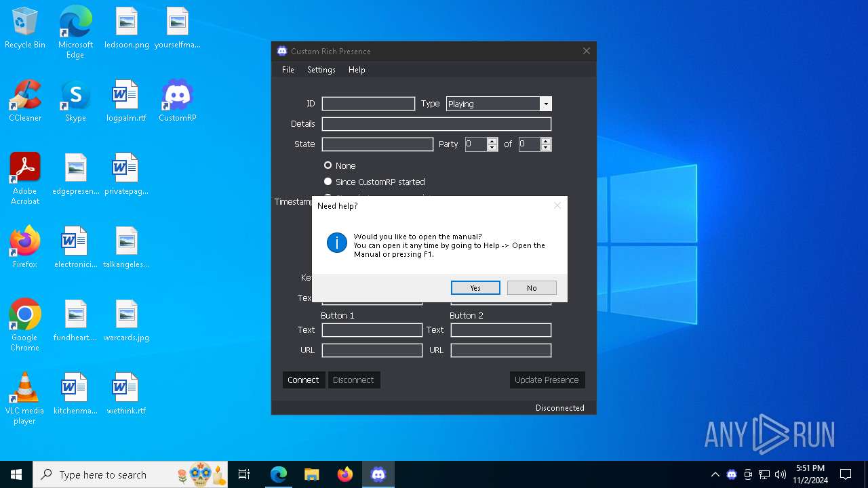The width and height of the screenshot is (868, 488).
Task: Click the Update Presence button
Action: click(547, 380)
